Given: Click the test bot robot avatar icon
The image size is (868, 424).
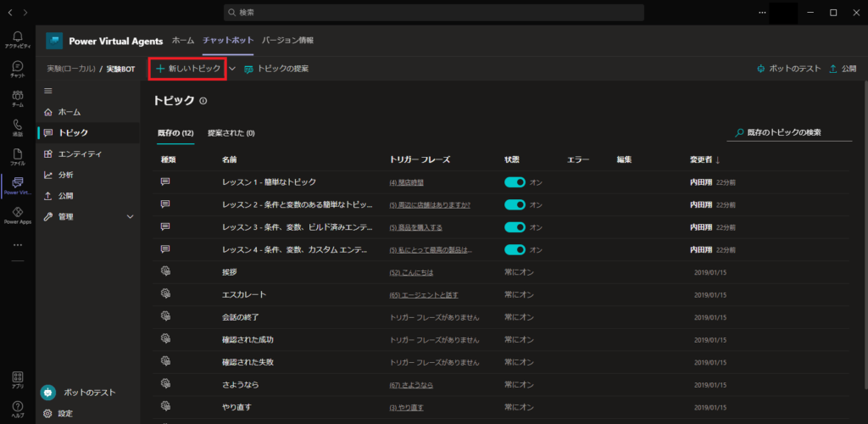Looking at the screenshot, I should [x=48, y=393].
